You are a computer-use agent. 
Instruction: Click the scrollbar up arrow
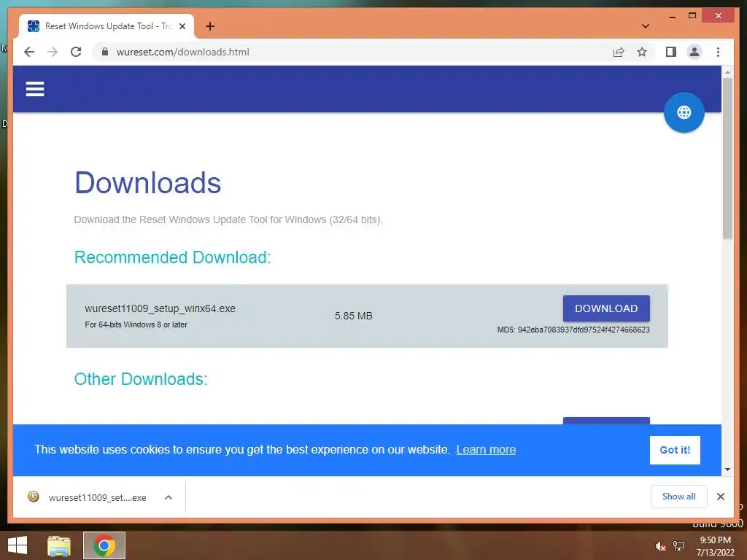pyautogui.click(x=727, y=72)
